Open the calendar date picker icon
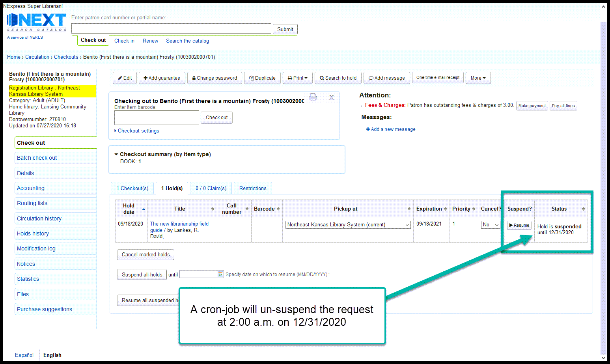Image resolution: width=610 pixels, height=364 pixels. tap(221, 274)
